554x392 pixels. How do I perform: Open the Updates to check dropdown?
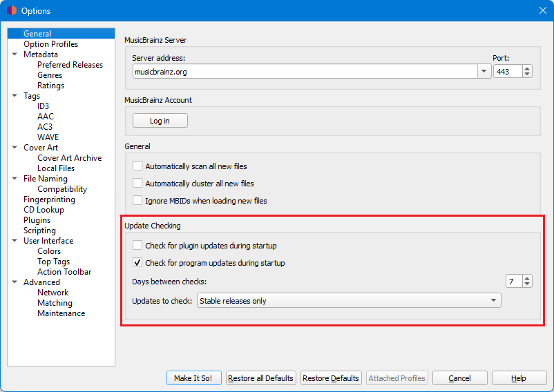click(349, 301)
